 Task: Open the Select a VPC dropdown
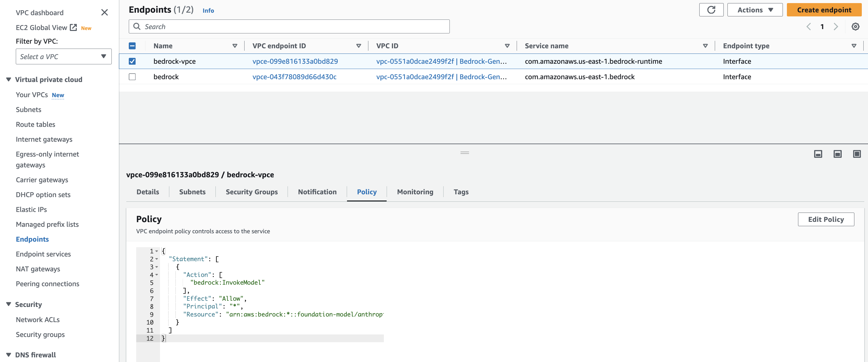tap(63, 57)
